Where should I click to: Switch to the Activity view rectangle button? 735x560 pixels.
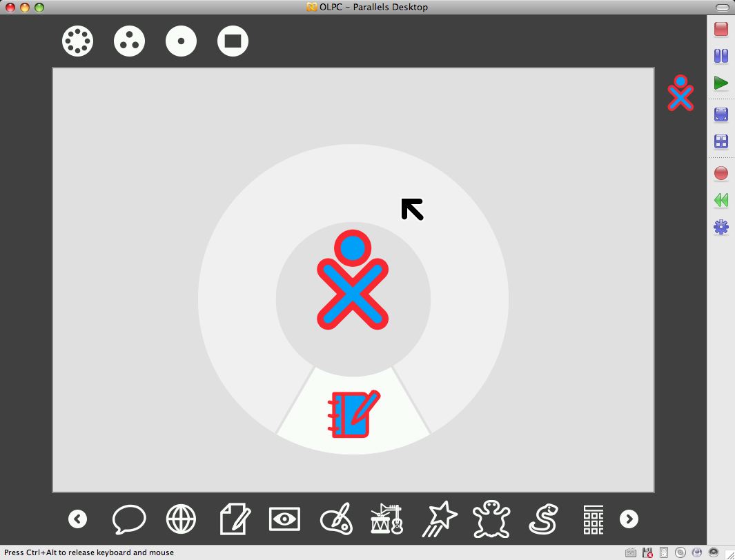233,41
